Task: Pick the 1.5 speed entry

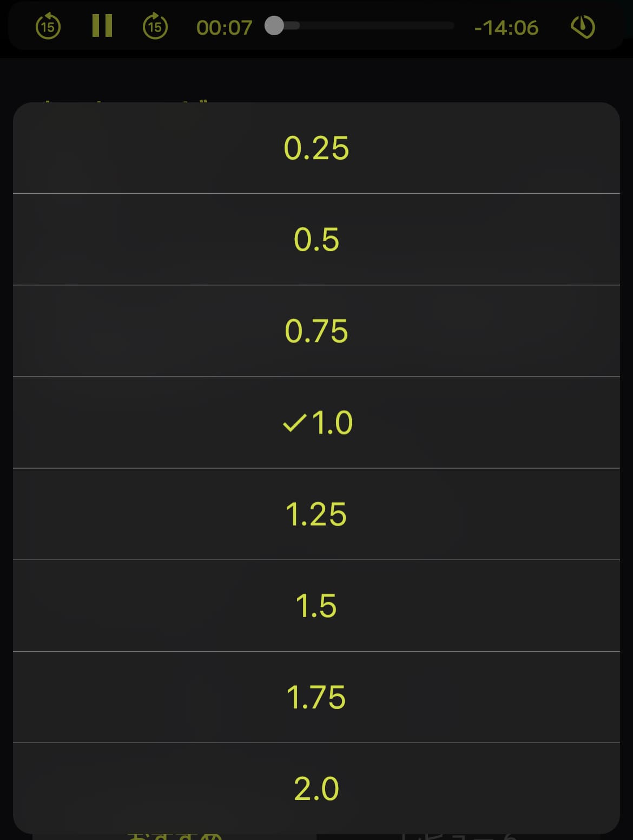Action: click(x=316, y=605)
